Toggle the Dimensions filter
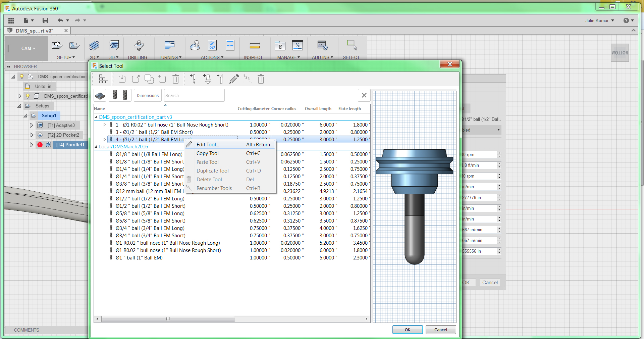The height and width of the screenshot is (339, 644). pos(148,96)
